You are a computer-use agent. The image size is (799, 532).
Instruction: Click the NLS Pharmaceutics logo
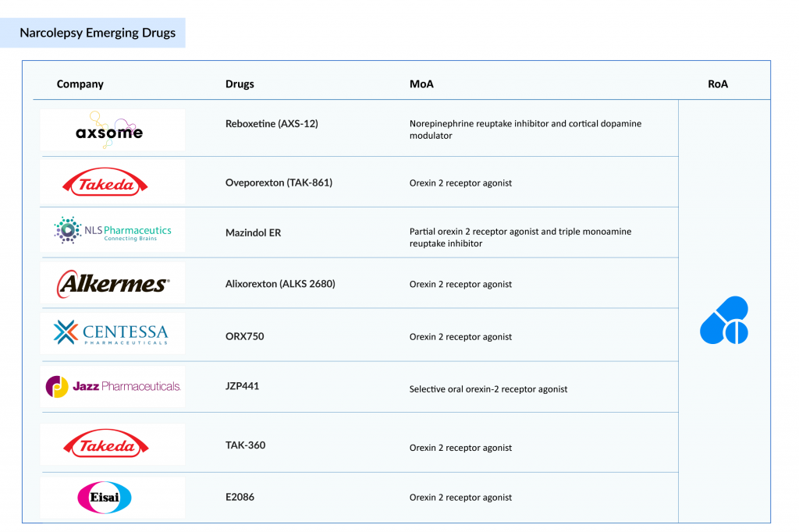tap(112, 230)
